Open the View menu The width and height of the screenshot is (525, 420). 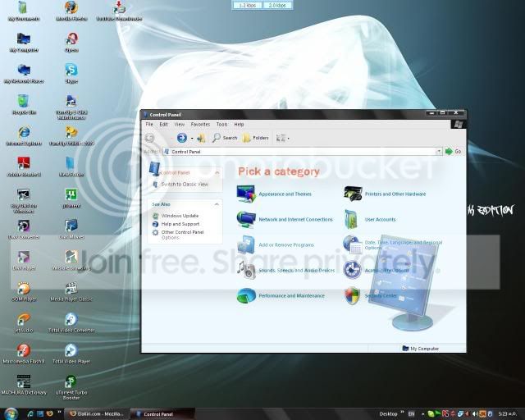pos(180,124)
